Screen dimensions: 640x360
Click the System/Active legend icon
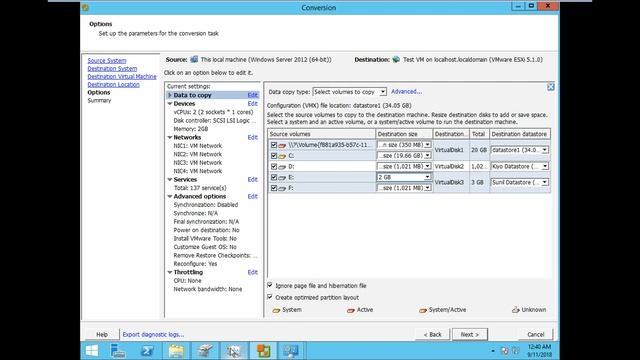pos(423,310)
